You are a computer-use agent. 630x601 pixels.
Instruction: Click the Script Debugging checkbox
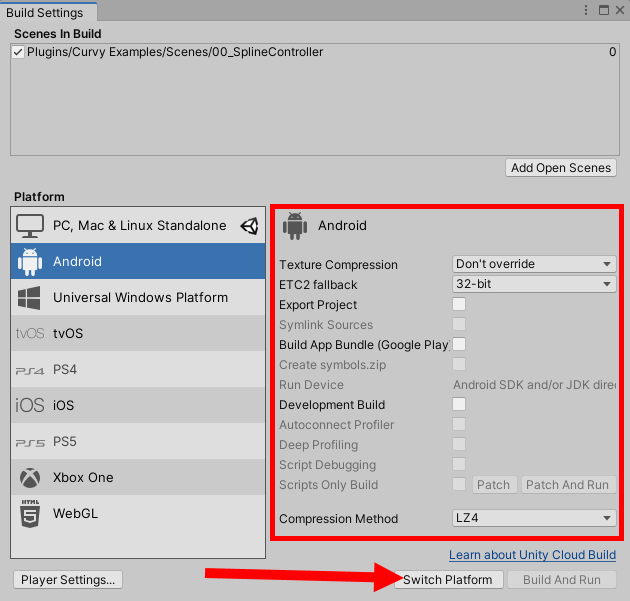[x=459, y=464]
